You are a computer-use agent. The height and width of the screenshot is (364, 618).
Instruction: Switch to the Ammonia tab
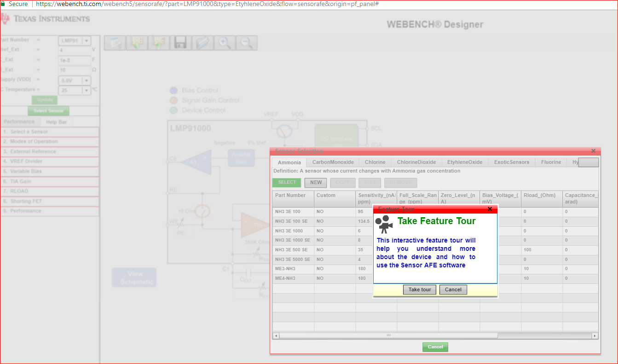tap(289, 162)
